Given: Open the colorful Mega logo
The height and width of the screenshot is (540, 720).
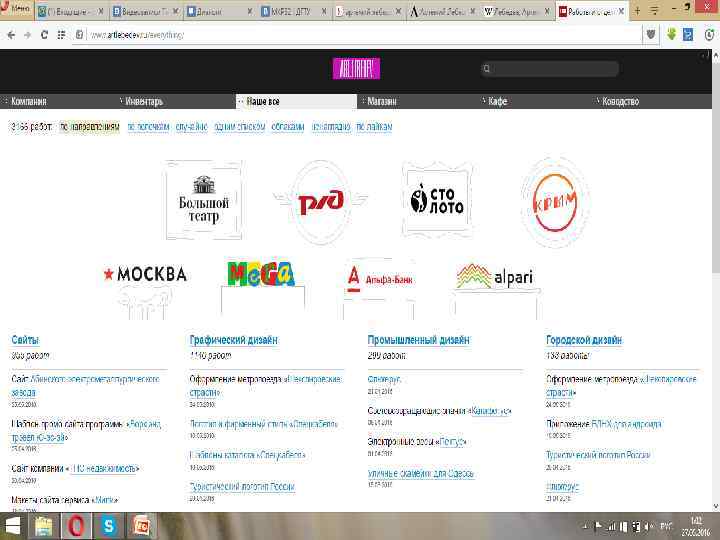Looking at the screenshot, I should pyautogui.click(x=261, y=274).
